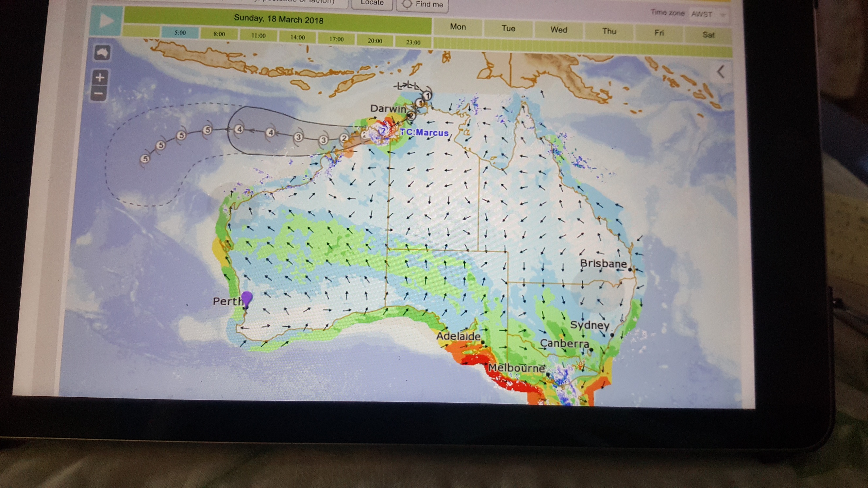868x488 pixels.
Task: Select the 14:00 time slot
Action: click(x=297, y=37)
